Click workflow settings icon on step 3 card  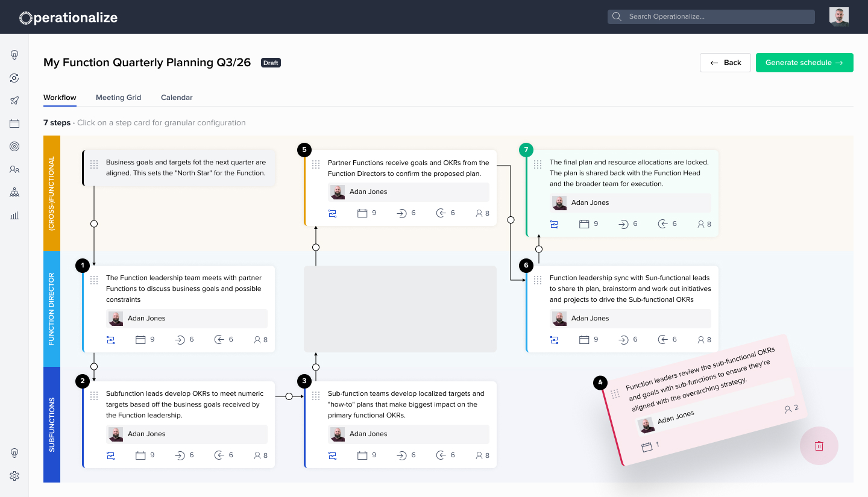coord(332,455)
